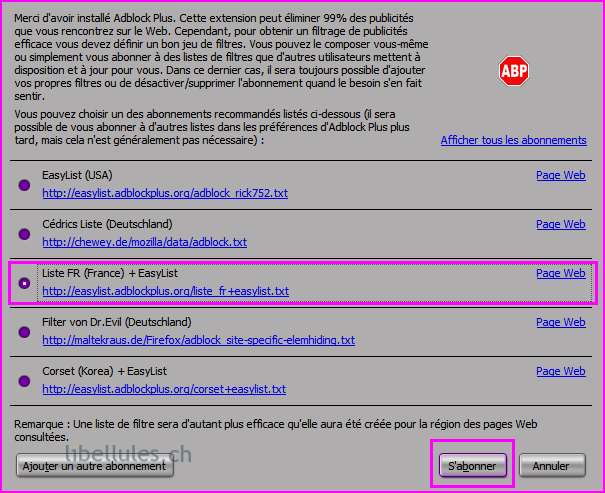605x493 pixels.
Task: Click the EasyList (USA) label text
Action: tap(77, 175)
